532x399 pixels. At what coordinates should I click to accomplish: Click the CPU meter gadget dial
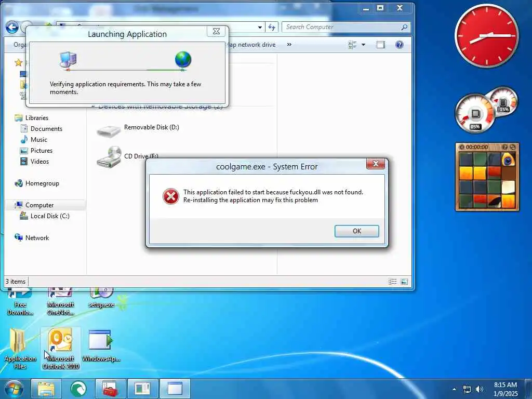[475, 114]
